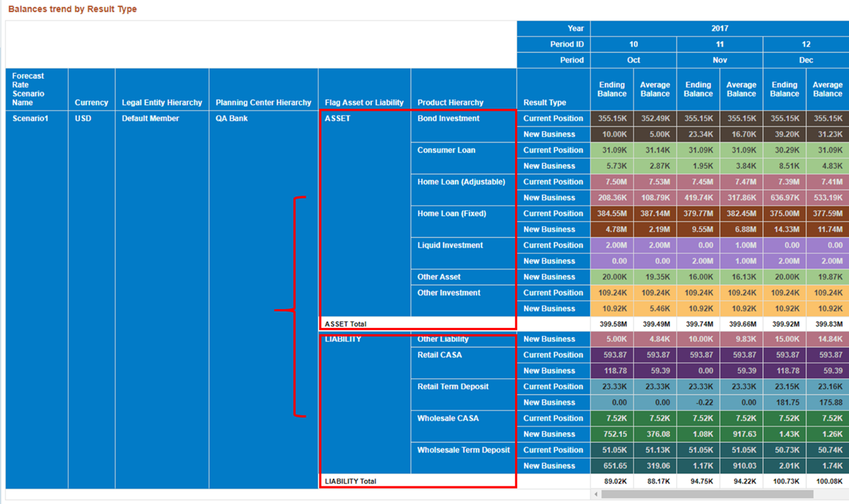Screen dimensions: 849x504
Task: Click the 'Balances trend by Result Type' title
Action: pos(72,9)
